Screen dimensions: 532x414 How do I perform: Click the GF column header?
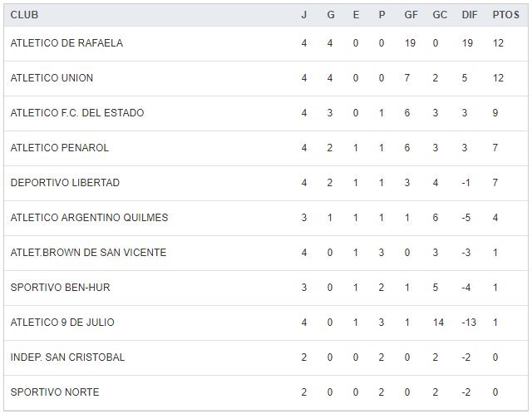click(410, 15)
